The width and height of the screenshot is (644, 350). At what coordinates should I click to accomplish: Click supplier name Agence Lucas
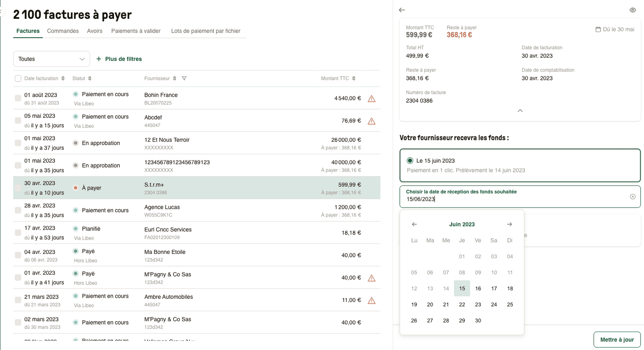pos(162,207)
